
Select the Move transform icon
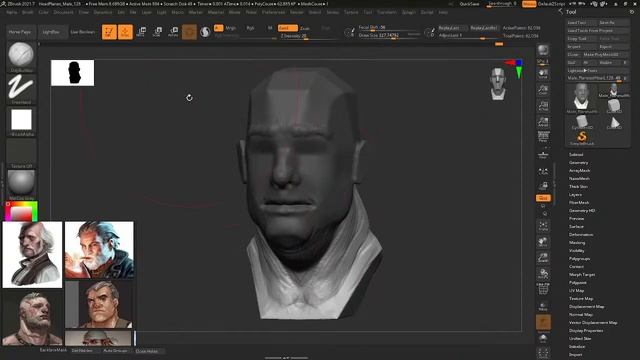[x=141, y=32]
